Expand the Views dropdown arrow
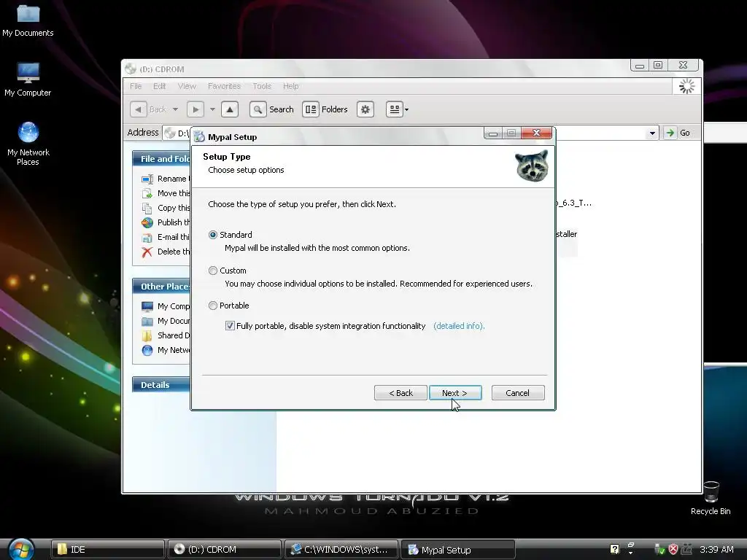 pyautogui.click(x=407, y=109)
